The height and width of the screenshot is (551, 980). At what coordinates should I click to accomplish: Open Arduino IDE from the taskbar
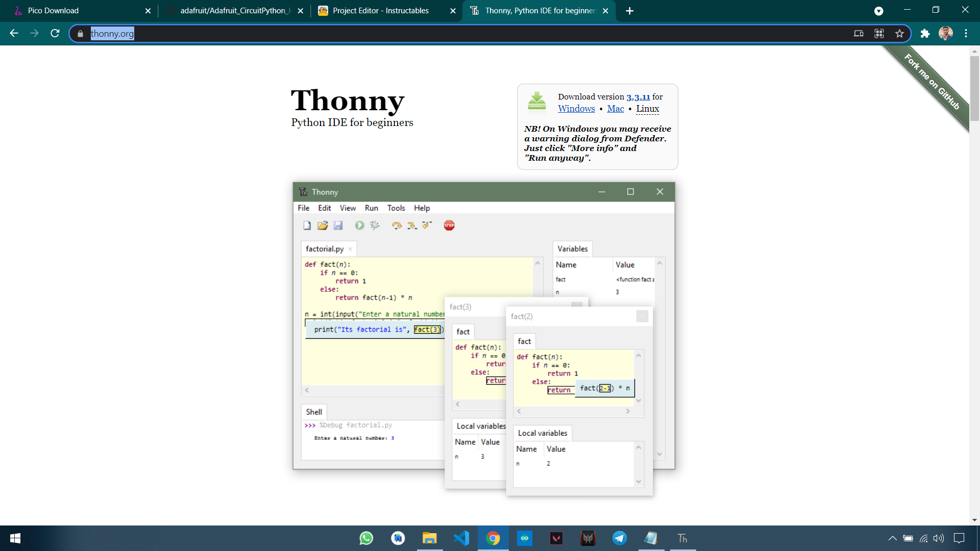(525, 538)
